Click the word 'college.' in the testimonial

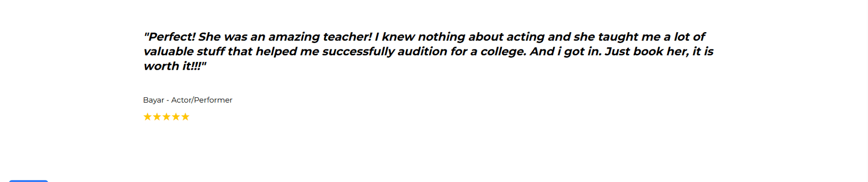coord(503,52)
